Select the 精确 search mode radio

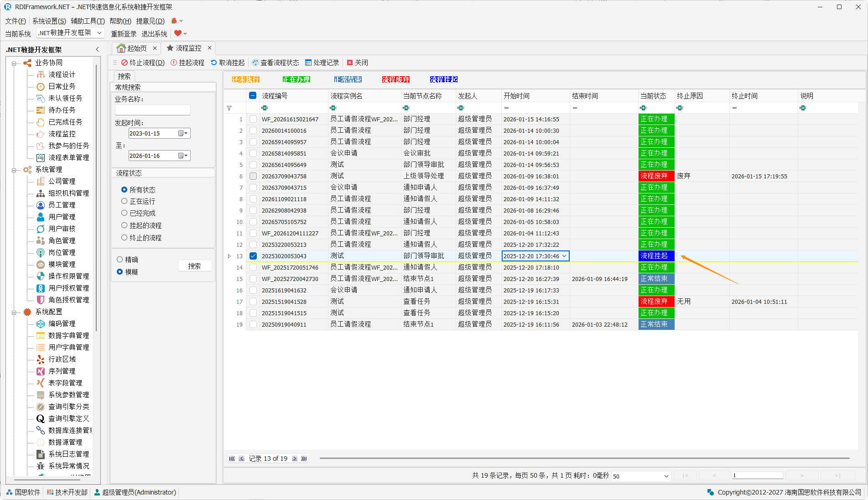(x=120, y=260)
